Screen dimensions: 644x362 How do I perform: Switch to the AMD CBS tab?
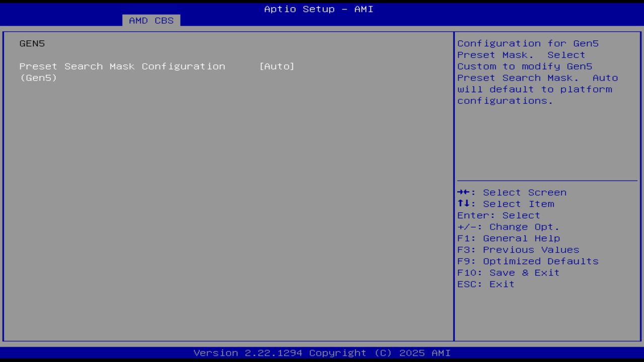click(151, 21)
